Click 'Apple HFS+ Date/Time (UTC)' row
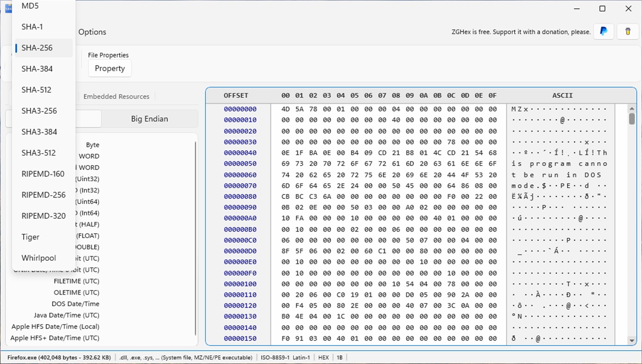 click(x=55, y=338)
